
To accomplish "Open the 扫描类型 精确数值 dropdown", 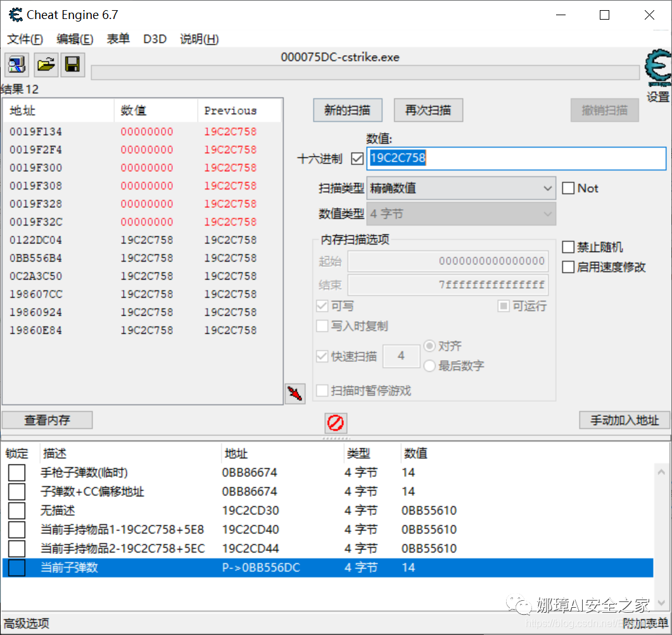I will click(461, 188).
